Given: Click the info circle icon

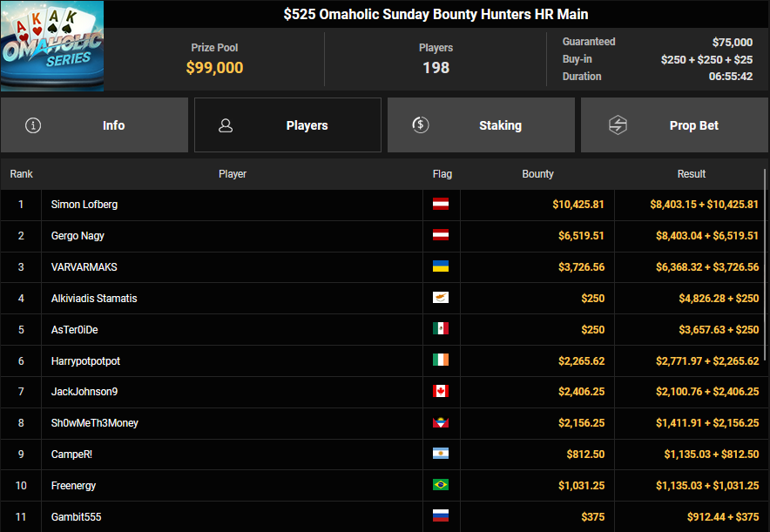Looking at the screenshot, I should click(33, 125).
